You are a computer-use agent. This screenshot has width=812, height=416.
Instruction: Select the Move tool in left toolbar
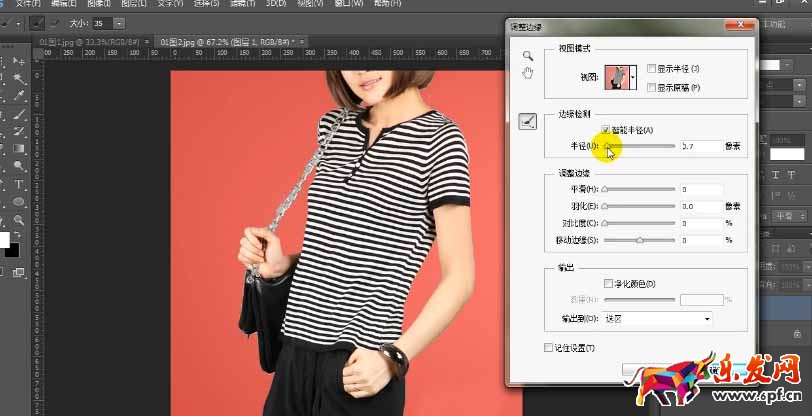tap(19, 59)
